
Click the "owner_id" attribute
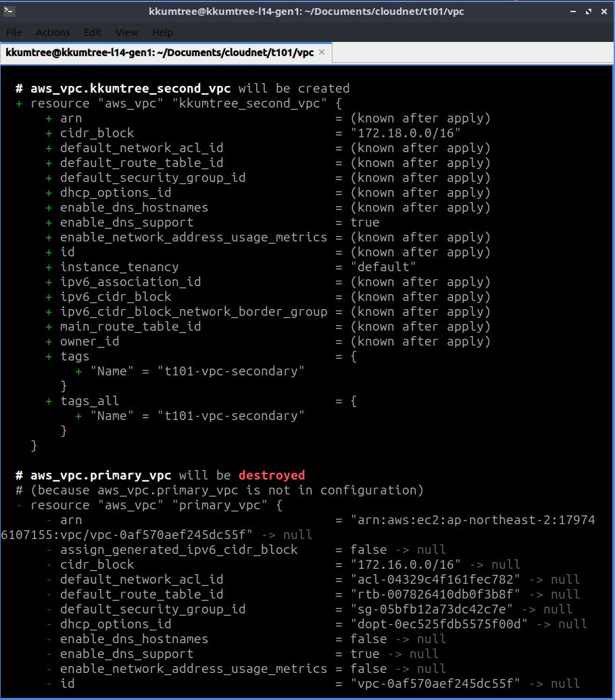(x=90, y=342)
